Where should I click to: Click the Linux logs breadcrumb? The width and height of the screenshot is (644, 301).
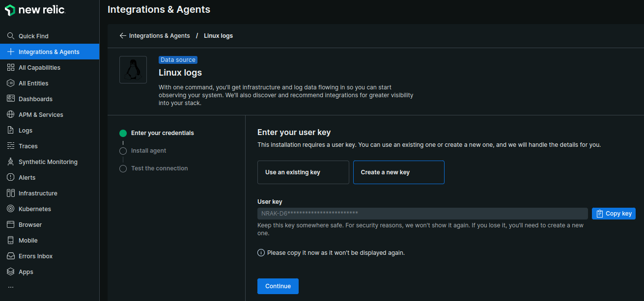click(x=218, y=36)
